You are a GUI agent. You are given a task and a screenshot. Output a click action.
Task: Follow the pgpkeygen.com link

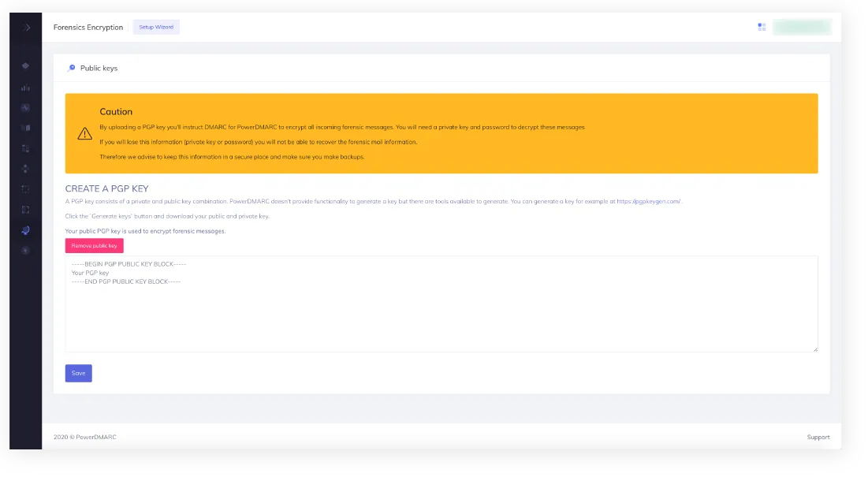coord(648,201)
